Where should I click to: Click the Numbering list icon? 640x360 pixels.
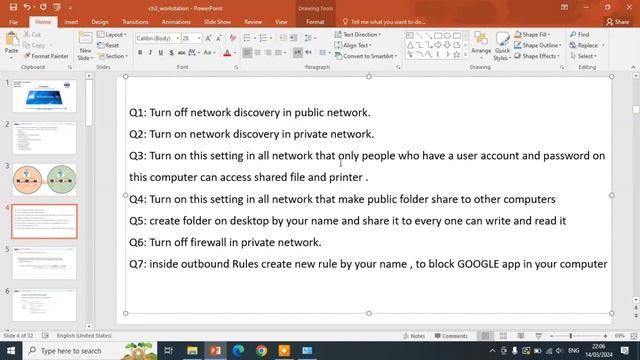pos(263,38)
